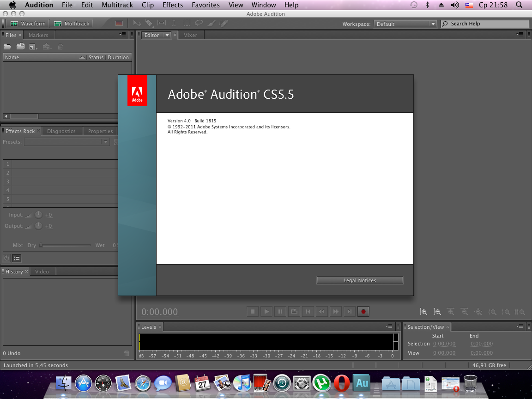Viewport: 532px width, 399px height.
Task: Switch to Waveform editor view
Action: pyautogui.click(x=28, y=24)
